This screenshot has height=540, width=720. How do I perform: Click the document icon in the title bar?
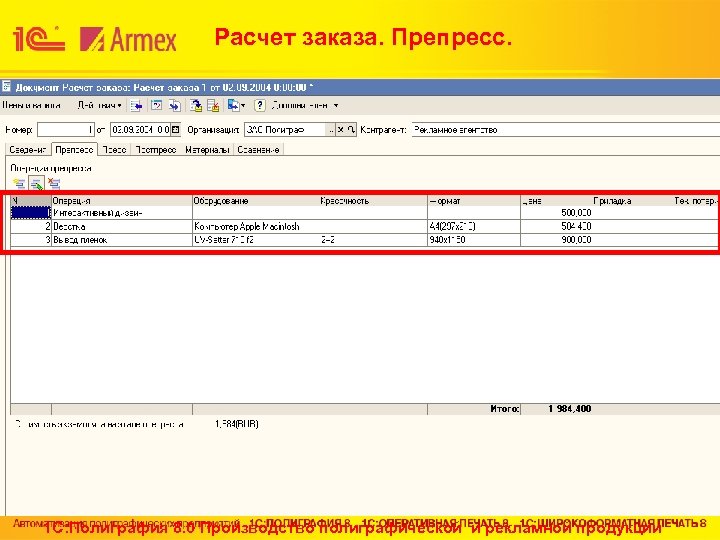tap(6, 87)
